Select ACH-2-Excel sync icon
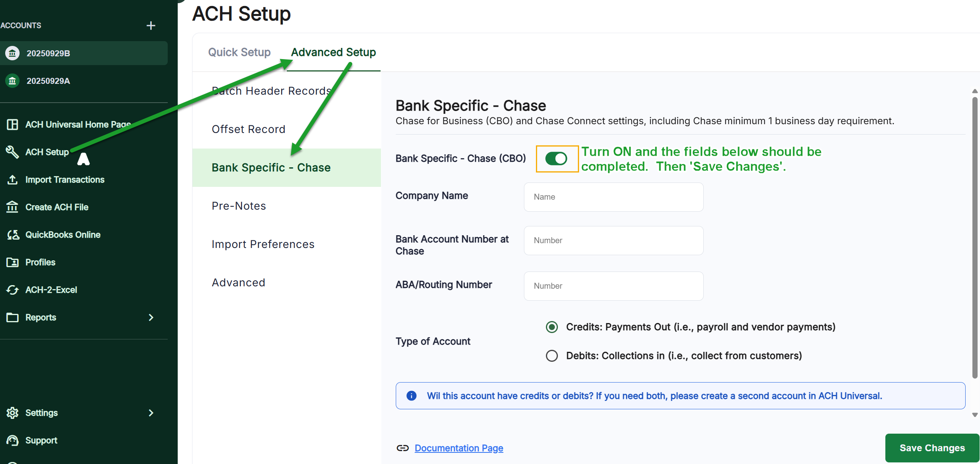Screen dimensions: 980x464 tap(12, 290)
